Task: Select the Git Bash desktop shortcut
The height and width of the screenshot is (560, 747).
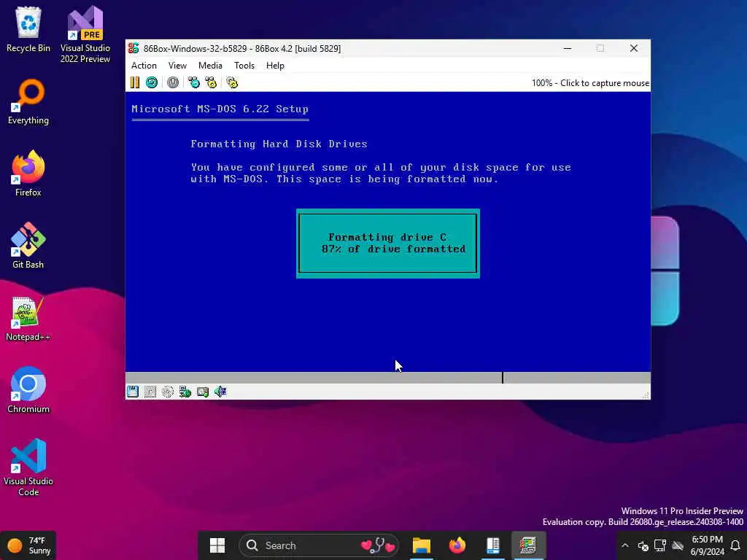Action: (x=28, y=245)
